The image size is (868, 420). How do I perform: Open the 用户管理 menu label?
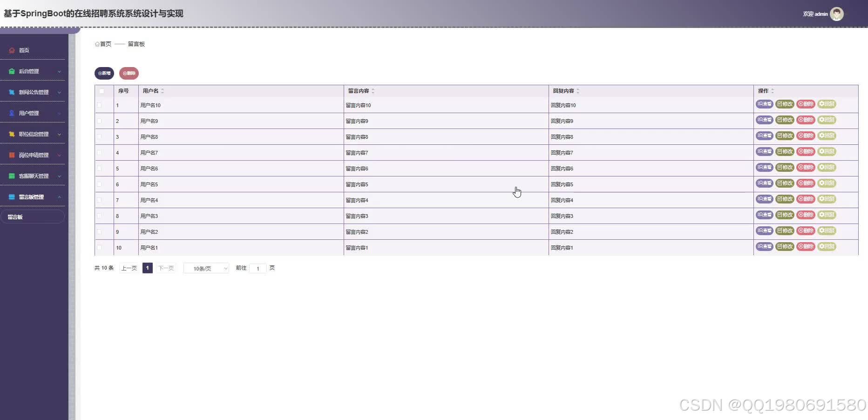(x=29, y=113)
